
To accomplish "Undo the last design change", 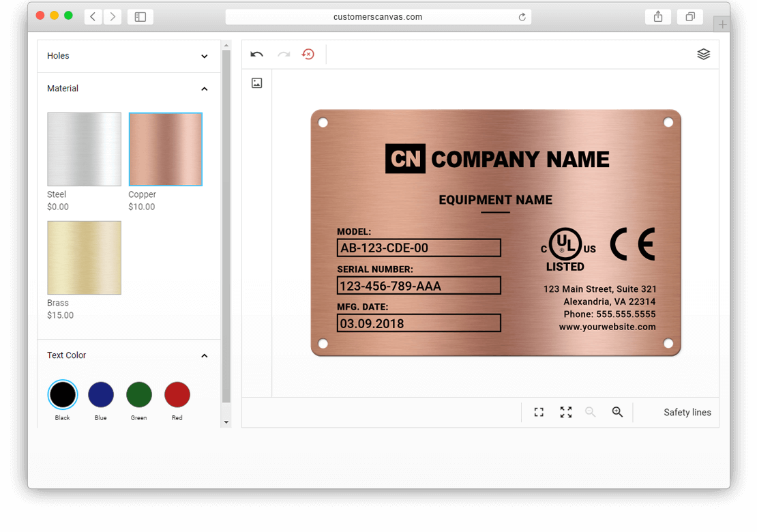I will 257,54.
